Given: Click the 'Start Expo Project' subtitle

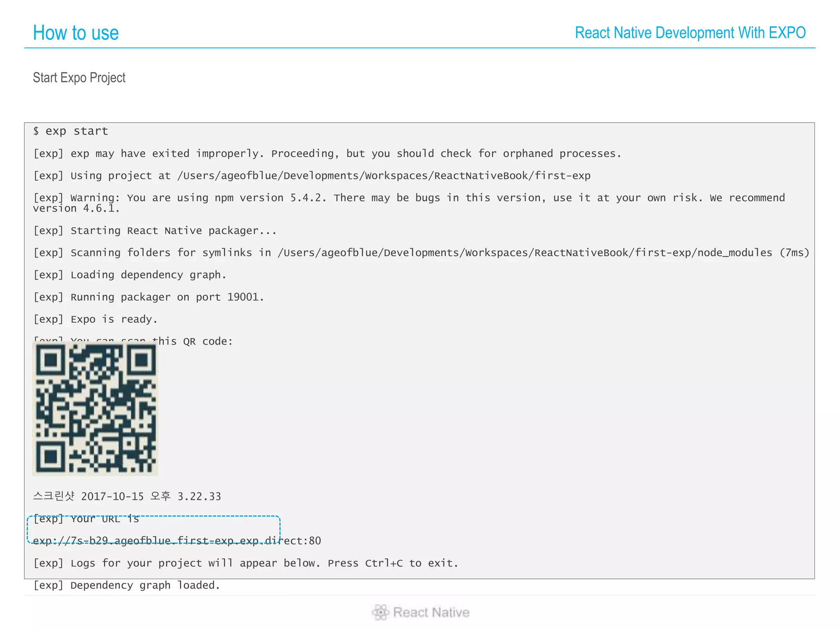Looking at the screenshot, I should pos(79,78).
